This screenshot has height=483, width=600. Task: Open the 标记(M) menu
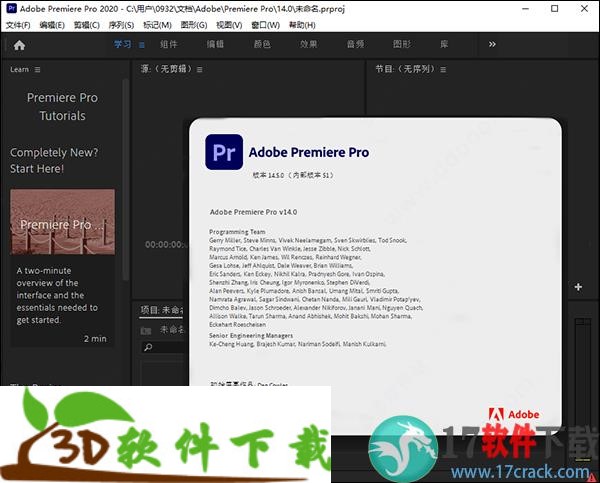(157, 25)
